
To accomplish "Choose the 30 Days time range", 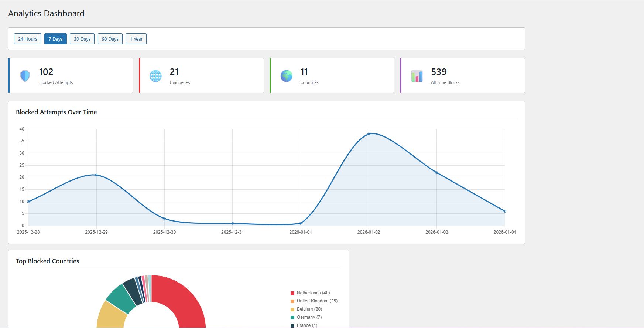I will [82, 39].
